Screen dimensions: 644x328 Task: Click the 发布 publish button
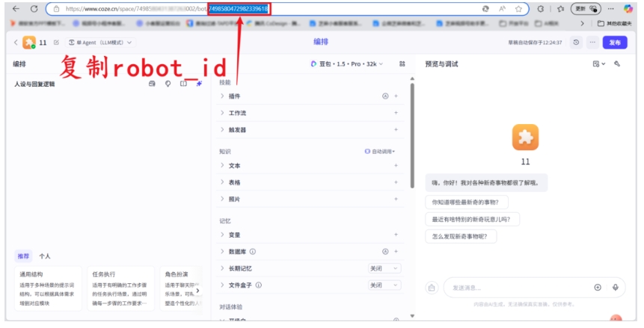point(615,43)
